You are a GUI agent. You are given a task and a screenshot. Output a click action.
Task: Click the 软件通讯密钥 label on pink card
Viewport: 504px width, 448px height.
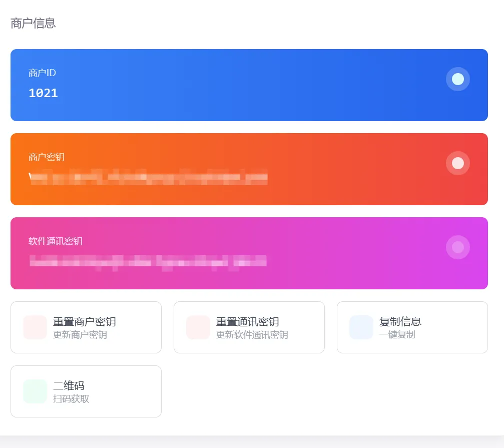[56, 241]
